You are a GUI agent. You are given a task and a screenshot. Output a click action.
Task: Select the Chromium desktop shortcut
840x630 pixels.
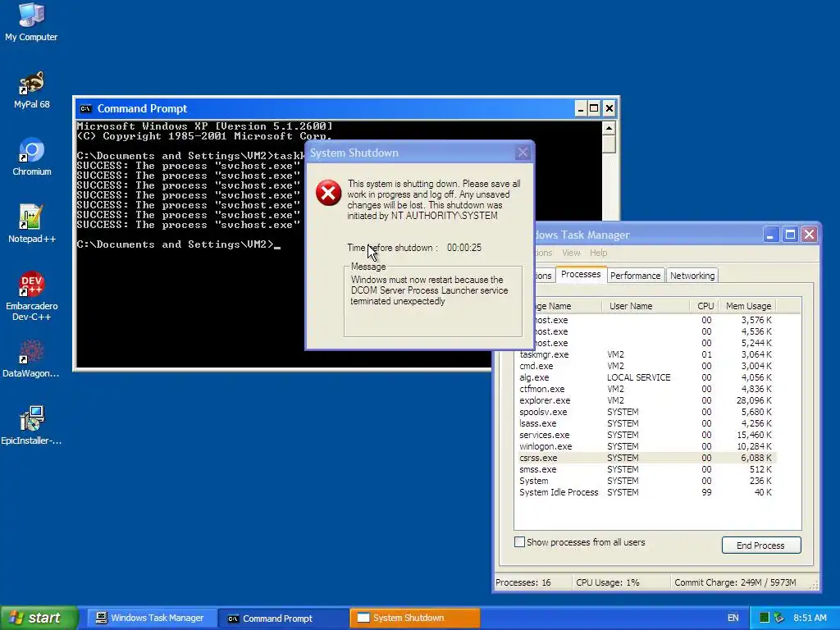click(x=32, y=157)
